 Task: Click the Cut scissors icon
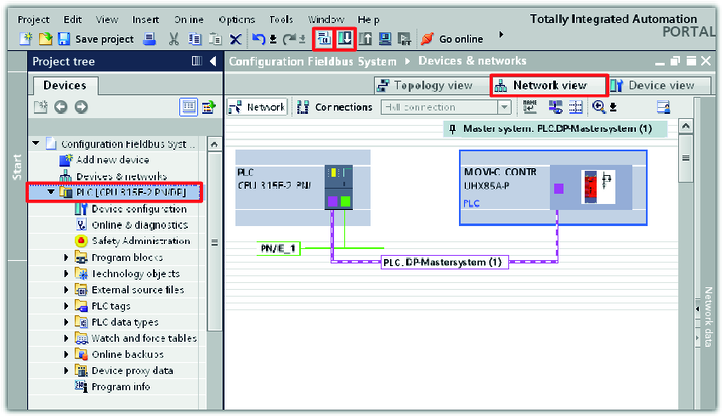click(x=174, y=39)
